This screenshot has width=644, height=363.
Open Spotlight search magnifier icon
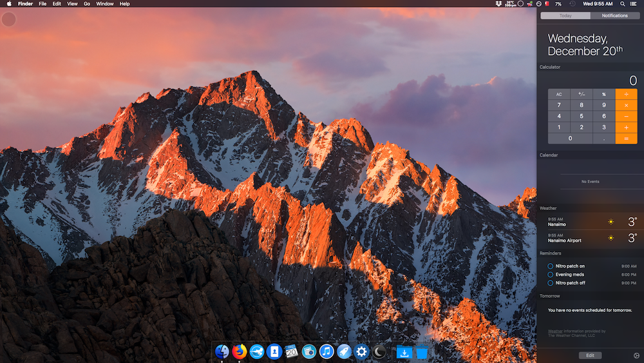tap(622, 4)
